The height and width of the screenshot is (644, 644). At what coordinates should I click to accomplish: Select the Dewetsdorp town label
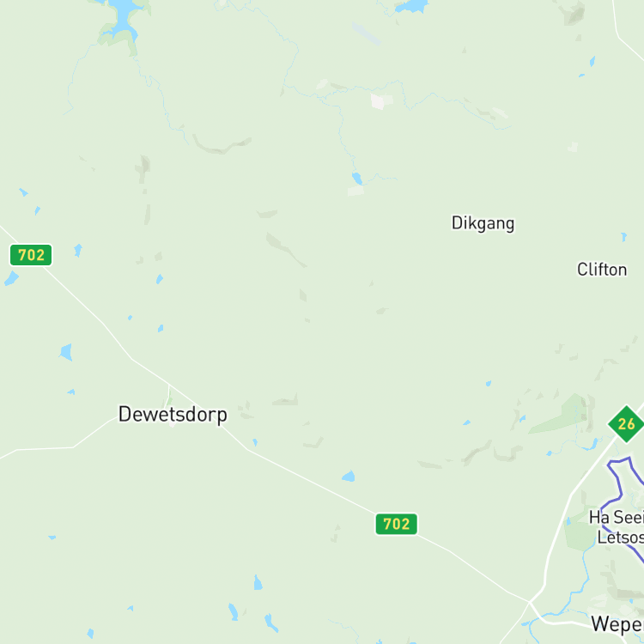173,415
